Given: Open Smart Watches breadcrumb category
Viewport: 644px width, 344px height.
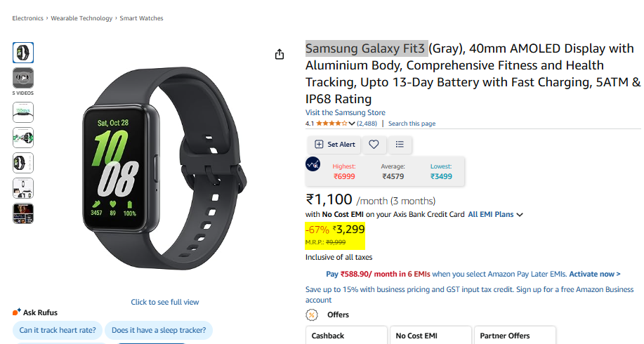Looking at the screenshot, I should (x=140, y=18).
